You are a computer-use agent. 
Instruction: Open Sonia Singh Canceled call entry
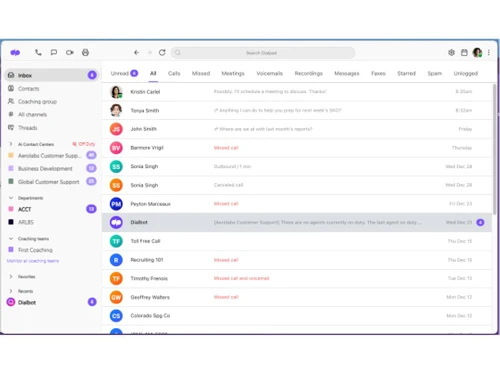pos(297,185)
